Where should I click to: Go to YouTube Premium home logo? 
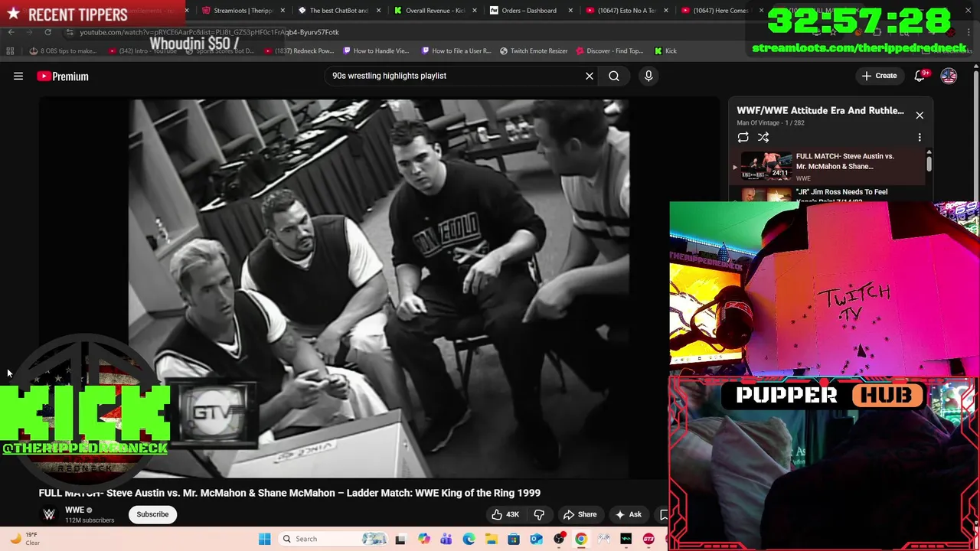click(x=63, y=76)
